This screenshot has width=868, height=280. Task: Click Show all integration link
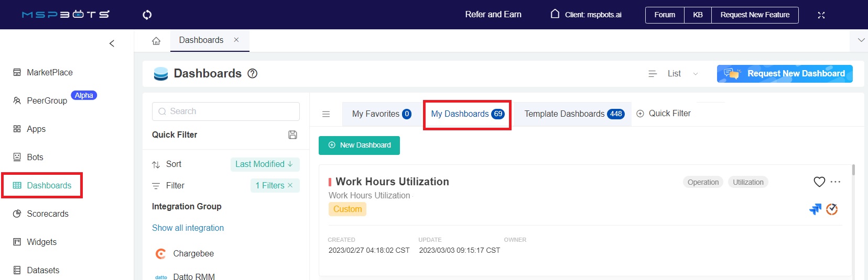tap(188, 228)
